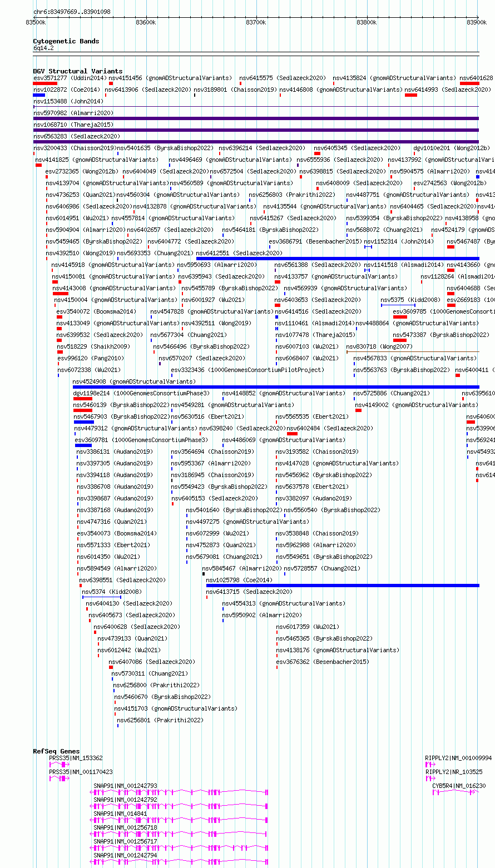Click the long blue bar under nsv4524908
This screenshot has width=495, height=868.
(276, 387)
